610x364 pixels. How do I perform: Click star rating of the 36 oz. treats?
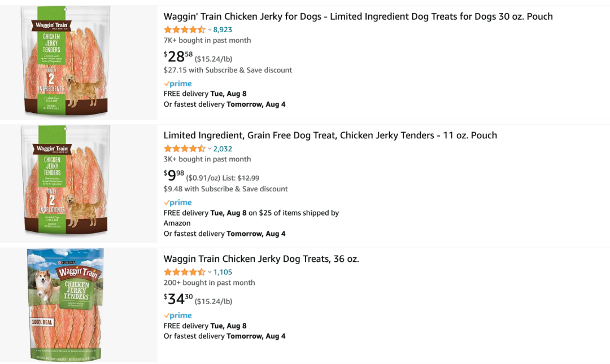184,272
